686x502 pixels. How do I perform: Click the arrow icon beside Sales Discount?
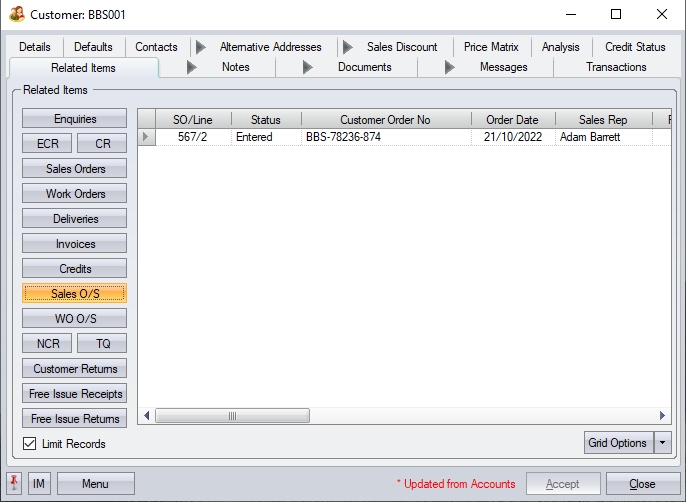tap(347, 47)
